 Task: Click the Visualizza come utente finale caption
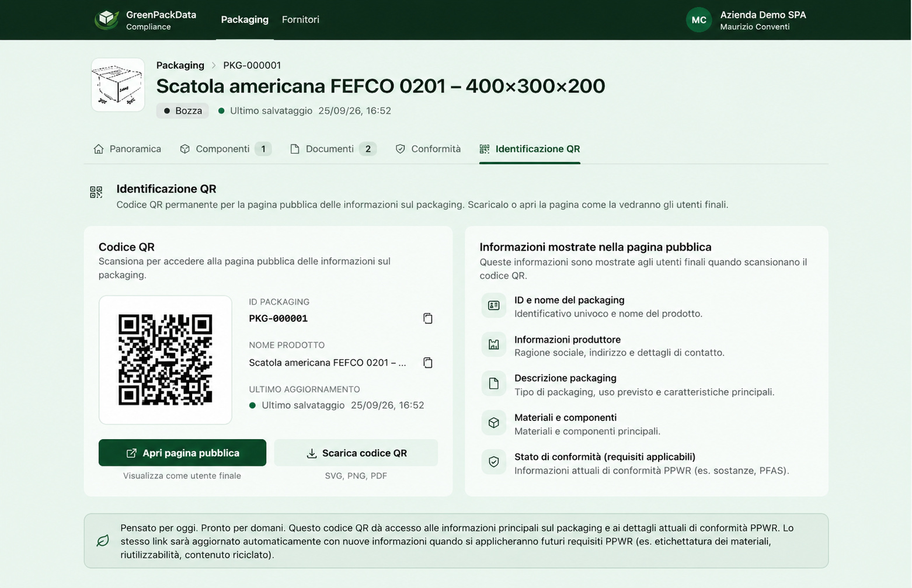pyautogui.click(x=182, y=476)
